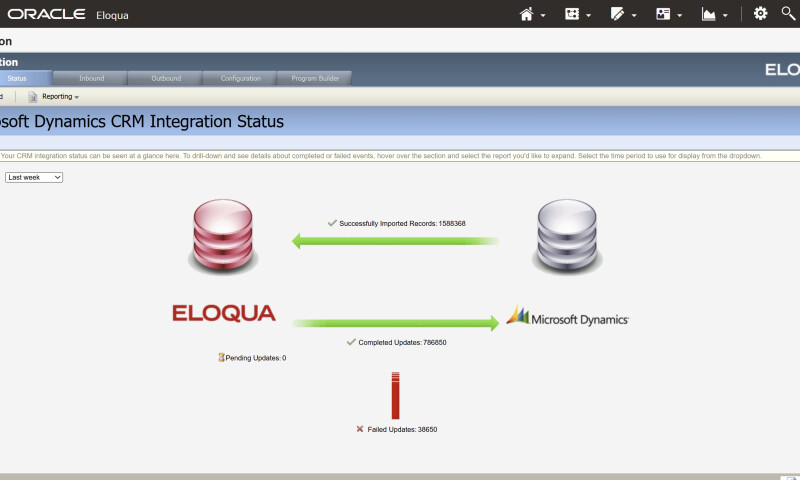The width and height of the screenshot is (800, 480).
Task: Click the ELOQUA red logo
Action: (x=223, y=313)
